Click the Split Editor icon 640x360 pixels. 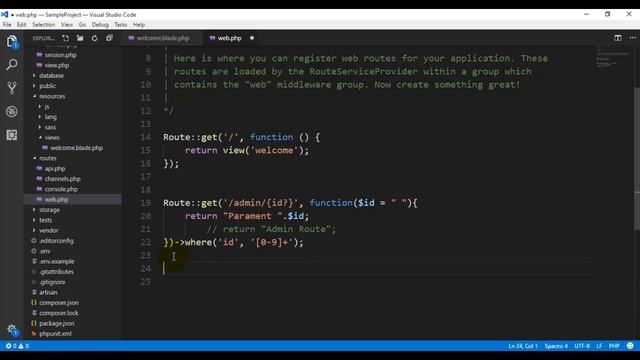pos(618,38)
